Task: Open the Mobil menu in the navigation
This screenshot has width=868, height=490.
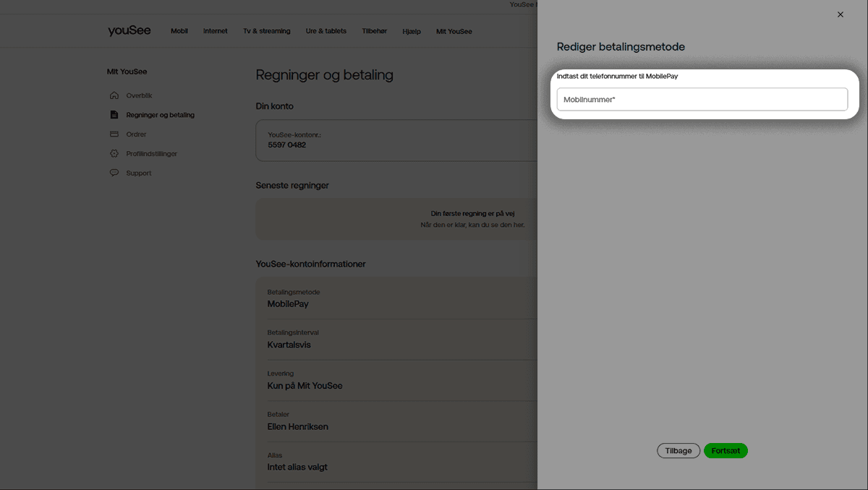Action: [179, 31]
